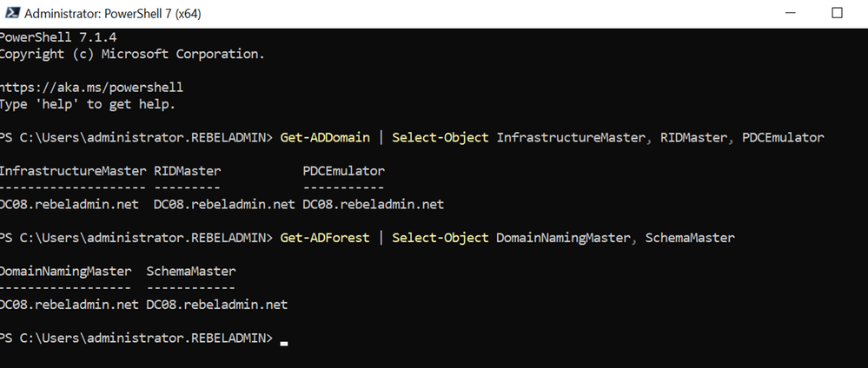The image size is (868, 368).
Task: Click the window title 'Administrator: PowerShell 7 (x64)'
Action: pos(113,14)
